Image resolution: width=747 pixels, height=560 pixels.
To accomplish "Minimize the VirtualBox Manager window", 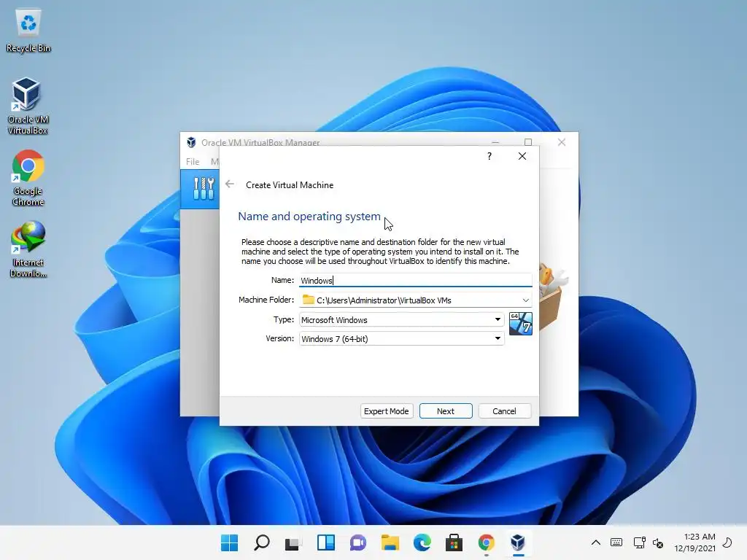I will point(495,142).
